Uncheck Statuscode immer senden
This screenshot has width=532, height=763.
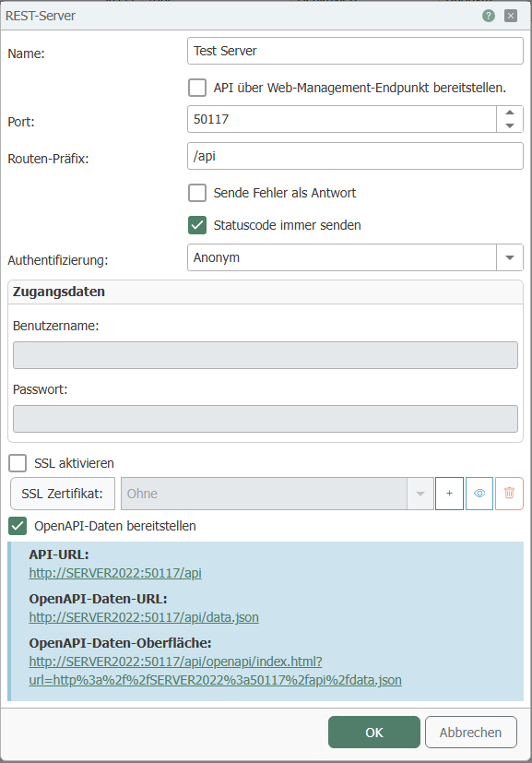197,225
